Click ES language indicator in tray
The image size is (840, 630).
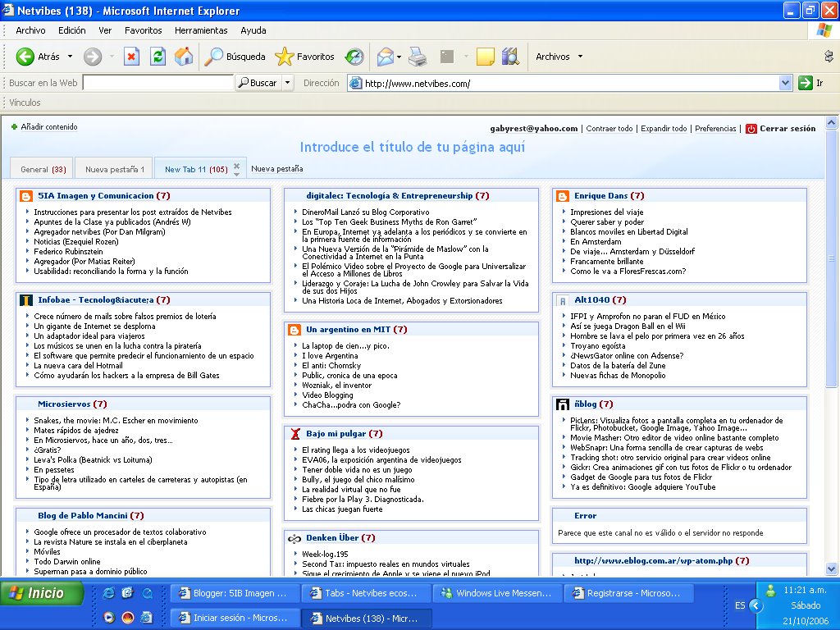point(740,605)
